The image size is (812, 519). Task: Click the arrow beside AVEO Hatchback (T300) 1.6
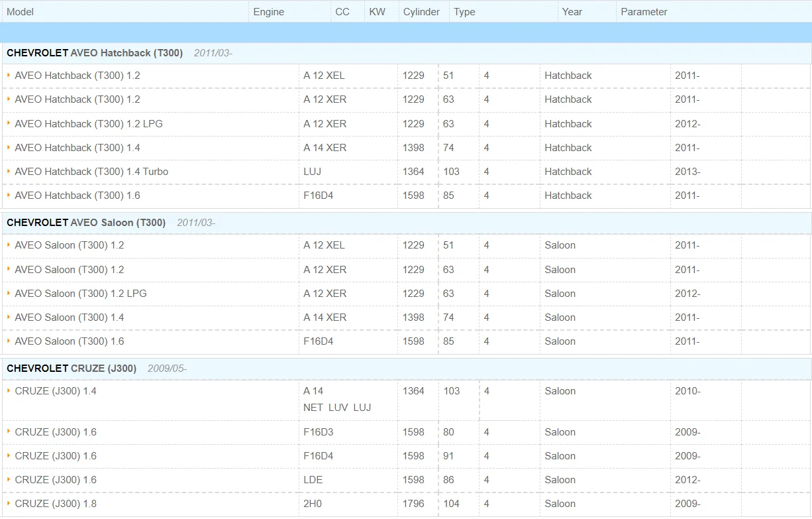tap(9, 195)
